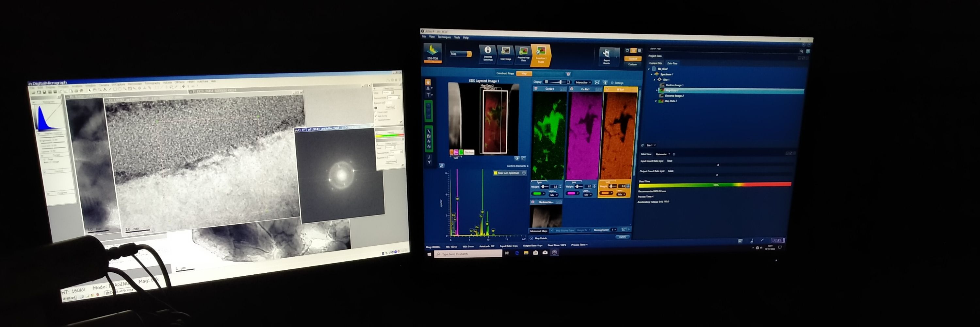Image resolution: width=980 pixels, height=327 pixels.
Task: Click the EDS-TEM technique icon in AZtec
Action: coord(433,53)
